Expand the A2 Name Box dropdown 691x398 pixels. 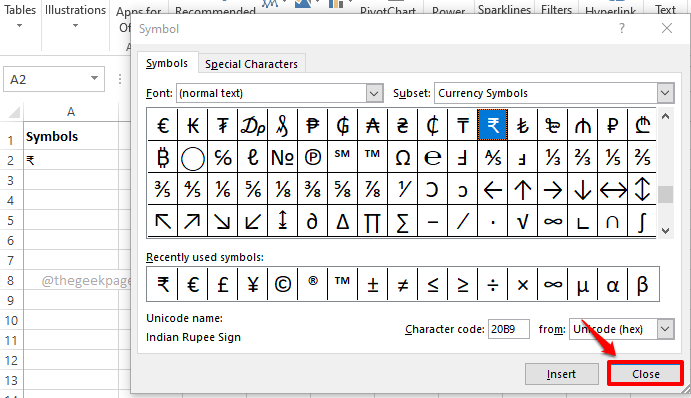(94, 79)
